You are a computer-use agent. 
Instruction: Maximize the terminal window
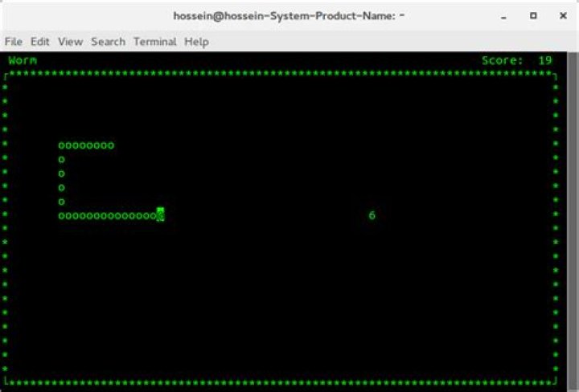pyautogui.click(x=533, y=15)
